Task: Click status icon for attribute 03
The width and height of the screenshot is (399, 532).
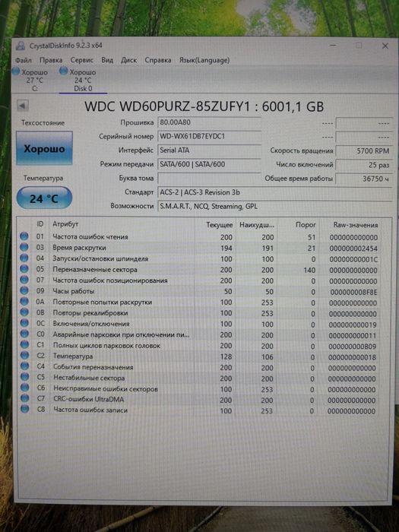Action: click(x=24, y=247)
